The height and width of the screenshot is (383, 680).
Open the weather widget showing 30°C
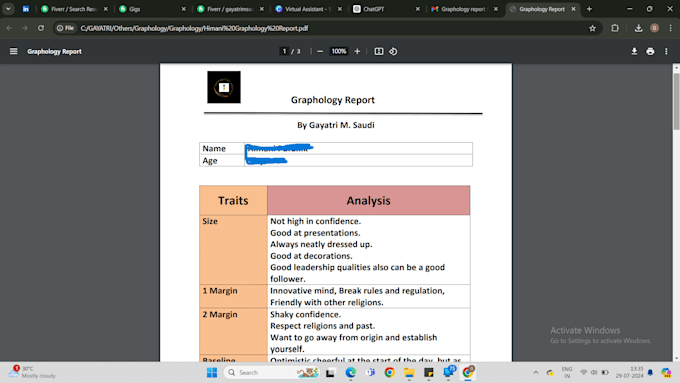click(x=32, y=372)
